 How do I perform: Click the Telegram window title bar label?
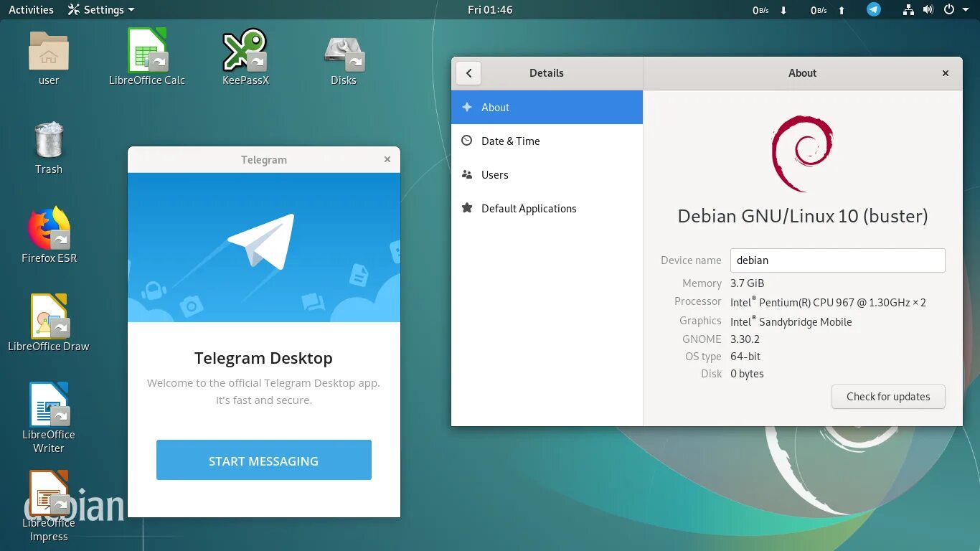pyautogui.click(x=264, y=160)
